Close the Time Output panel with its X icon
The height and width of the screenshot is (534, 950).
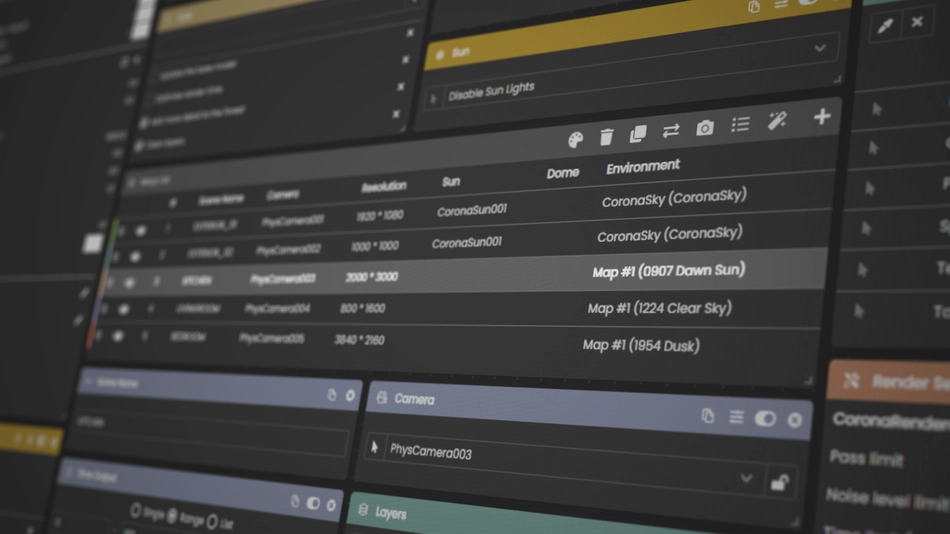pos(331,504)
